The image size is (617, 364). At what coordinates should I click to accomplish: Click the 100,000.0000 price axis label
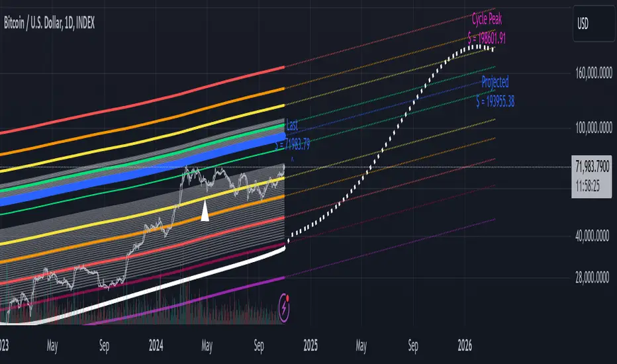tap(594, 128)
